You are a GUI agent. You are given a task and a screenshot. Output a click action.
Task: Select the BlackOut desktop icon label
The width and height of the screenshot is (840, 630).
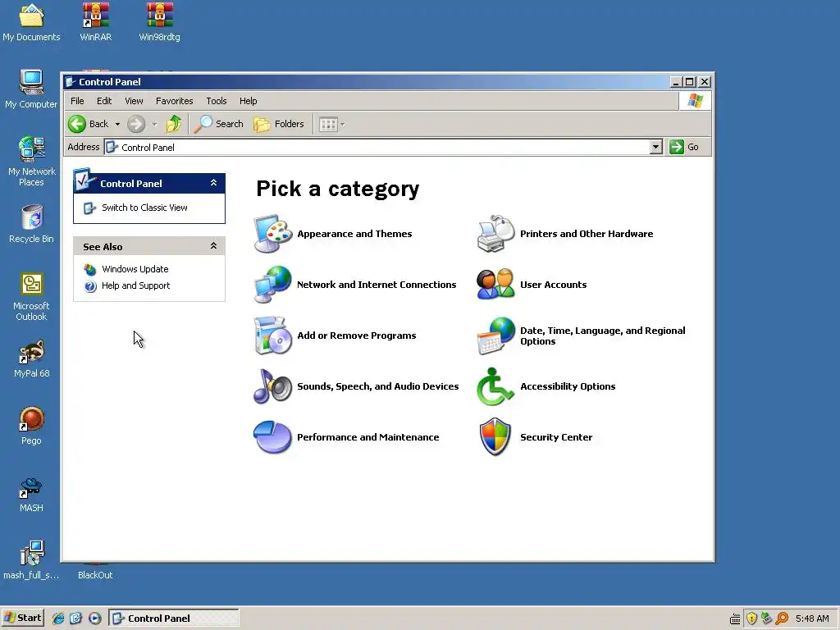point(95,575)
